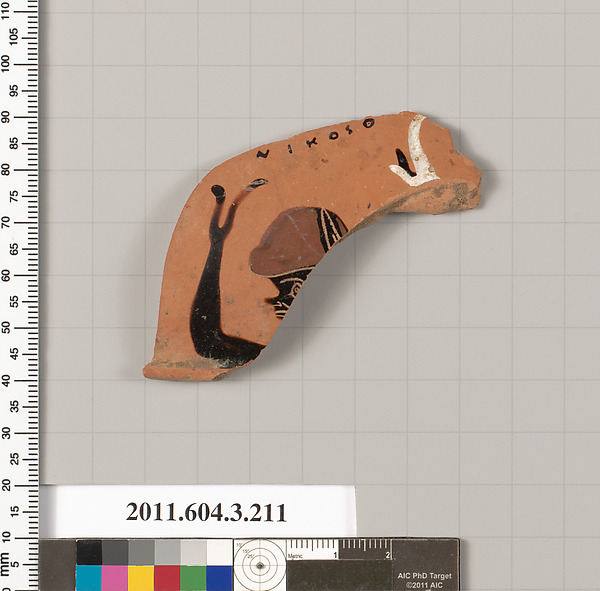Click the white painted area on the fragment
Image resolution: width=600 pixels, height=591 pixels.
(414, 151)
